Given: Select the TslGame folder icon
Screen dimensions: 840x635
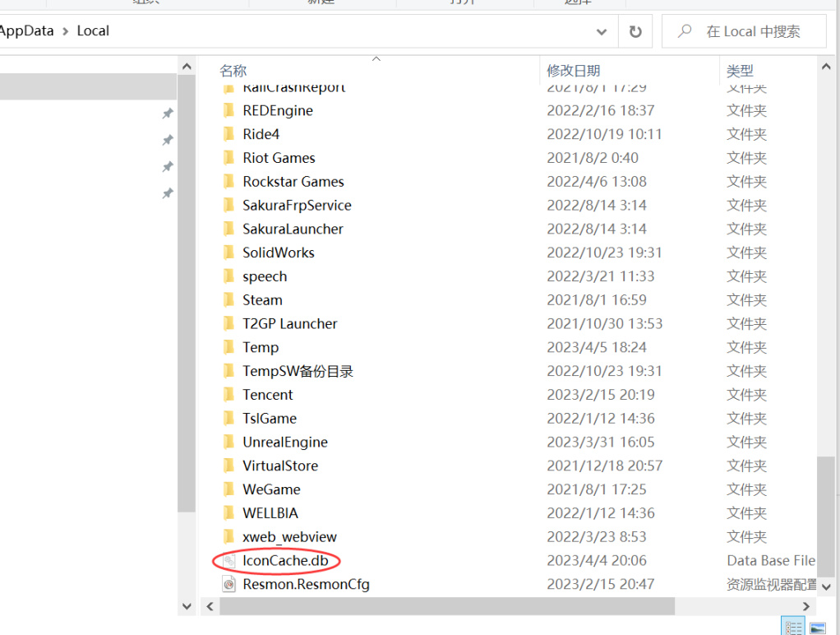Looking at the screenshot, I should [x=228, y=419].
